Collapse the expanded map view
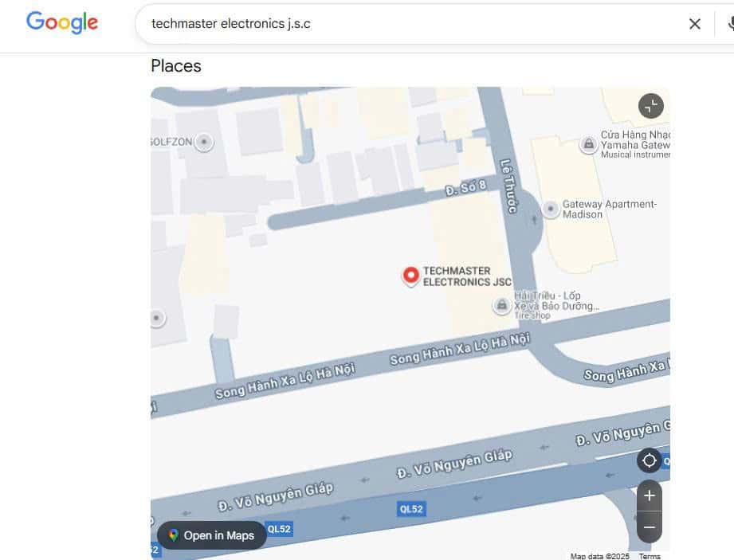734x560 pixels. (650, 106)
